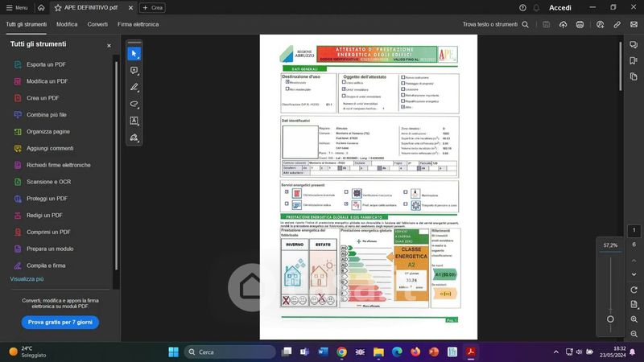Share the file via email envelope icon
Screen dimensions: 644x362
coord(634,25)
